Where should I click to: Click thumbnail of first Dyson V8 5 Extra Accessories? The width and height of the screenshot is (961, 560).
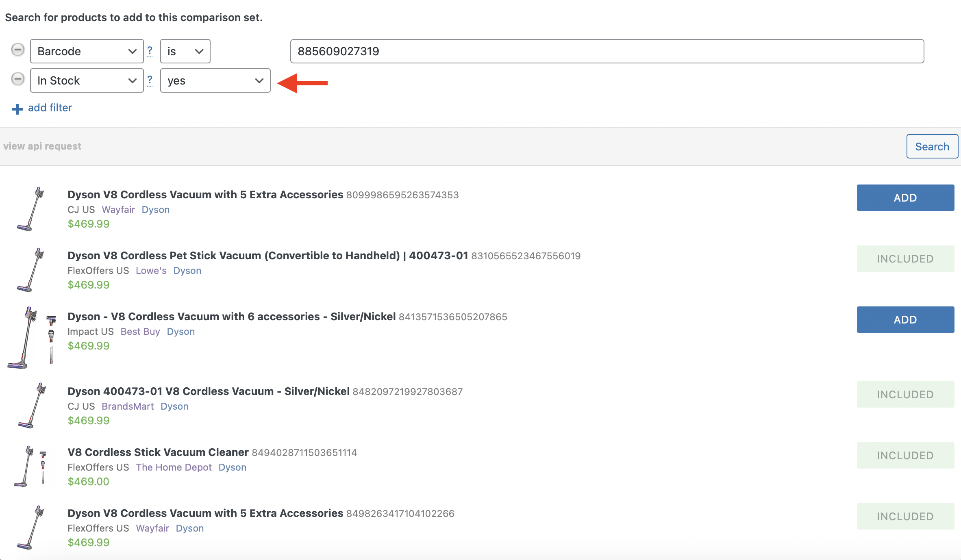click(x=31, y=209)
